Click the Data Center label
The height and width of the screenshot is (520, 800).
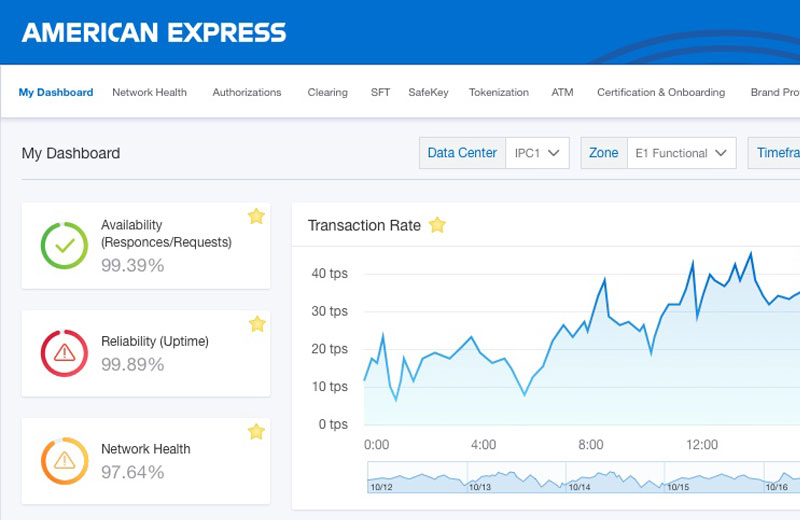462,153
